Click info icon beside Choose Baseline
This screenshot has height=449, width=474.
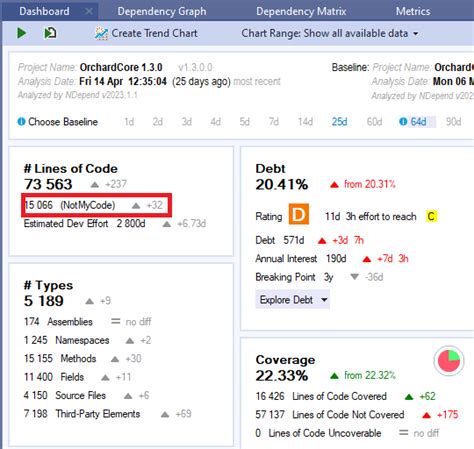point(21,122)
